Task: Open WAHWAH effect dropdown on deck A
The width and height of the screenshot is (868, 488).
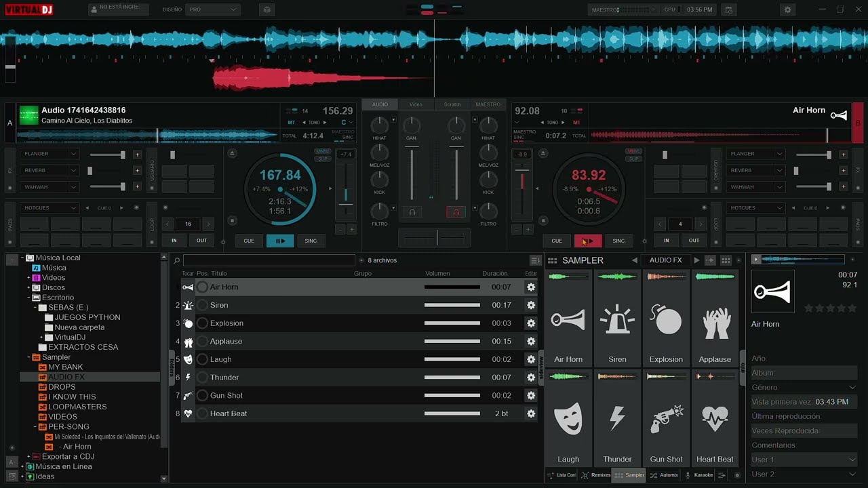Action: coord(51,187)
